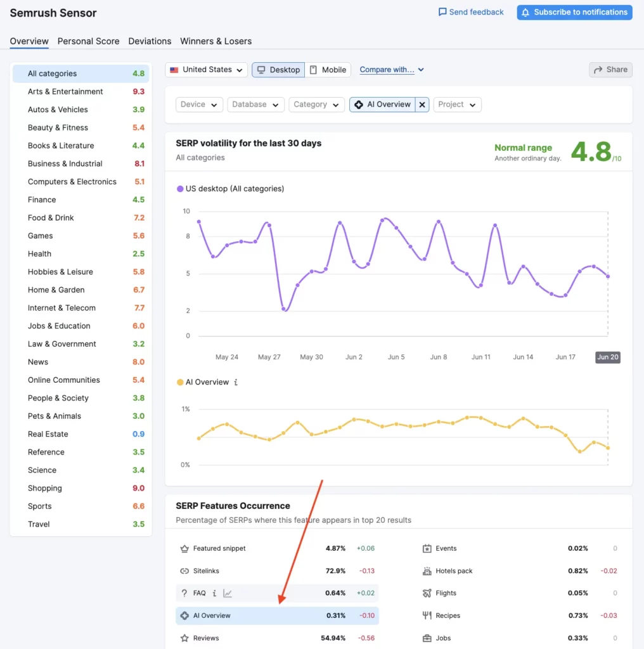Viewport: 644px width, 649px height.
Task: Select the Flights airplane icon
Action: click(427, 593)
